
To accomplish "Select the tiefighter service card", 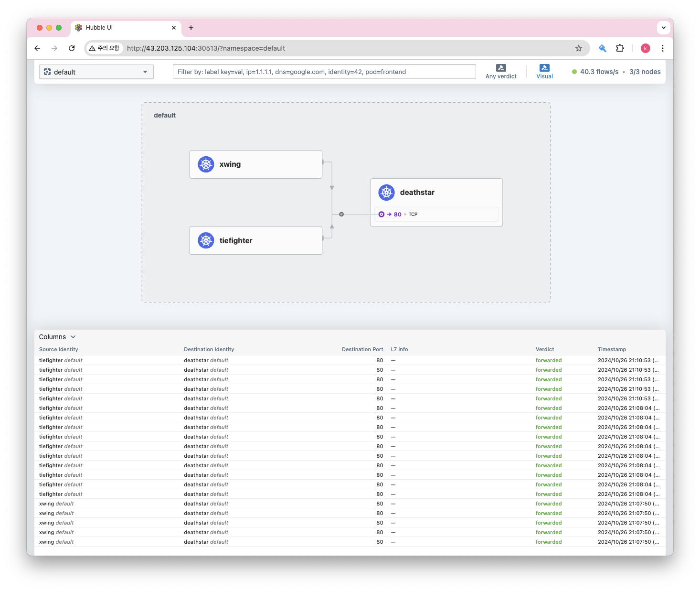I will coord(256,240).
